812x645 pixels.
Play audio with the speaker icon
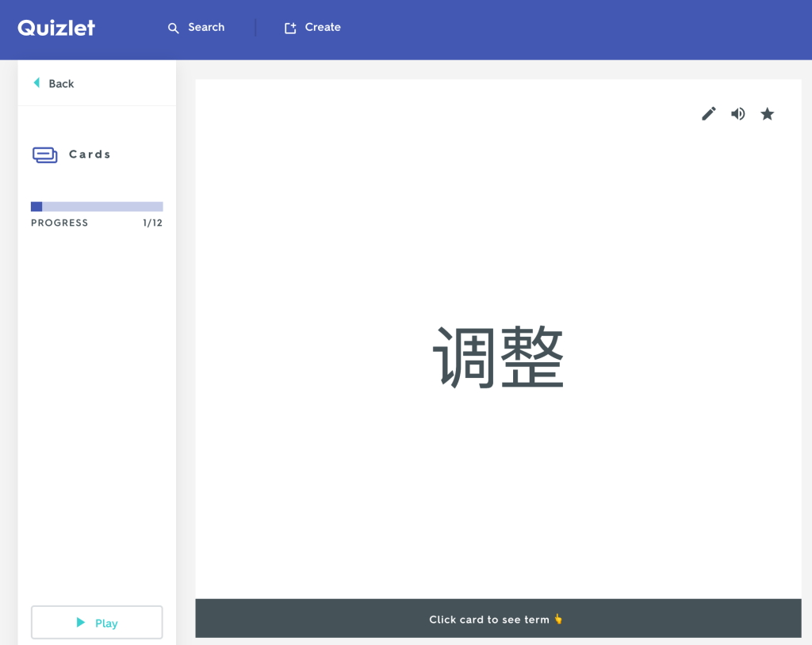pyautogui.click(x=738, y=114)
